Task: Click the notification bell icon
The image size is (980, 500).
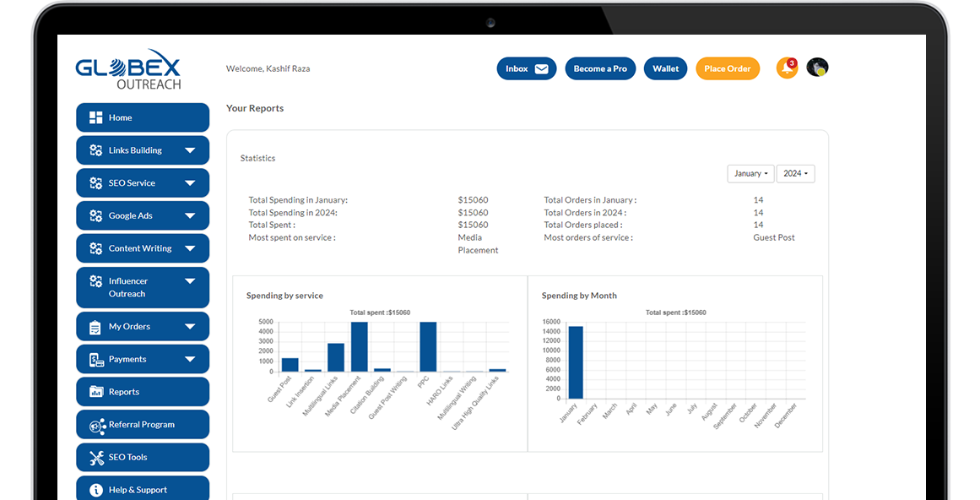Action: click(787, 68)
